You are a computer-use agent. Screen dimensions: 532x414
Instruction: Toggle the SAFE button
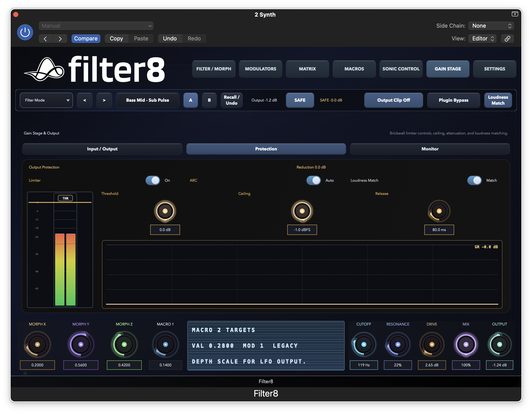tap(300, 100)
